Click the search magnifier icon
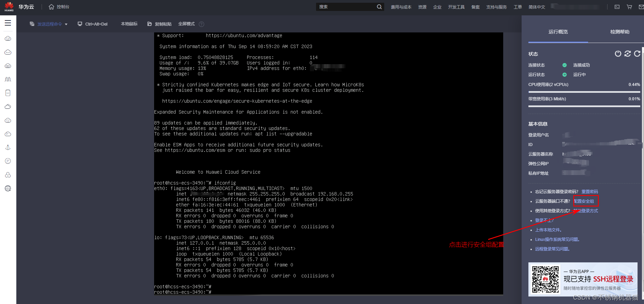The image size is (644, 304). [379, 7]
